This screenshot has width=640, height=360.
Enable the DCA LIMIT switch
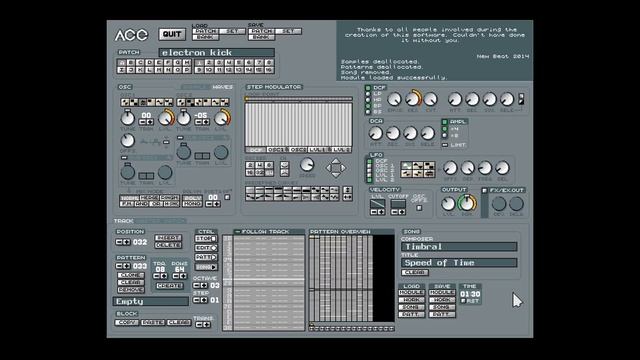pyautogui.click(x=444, y=145)
